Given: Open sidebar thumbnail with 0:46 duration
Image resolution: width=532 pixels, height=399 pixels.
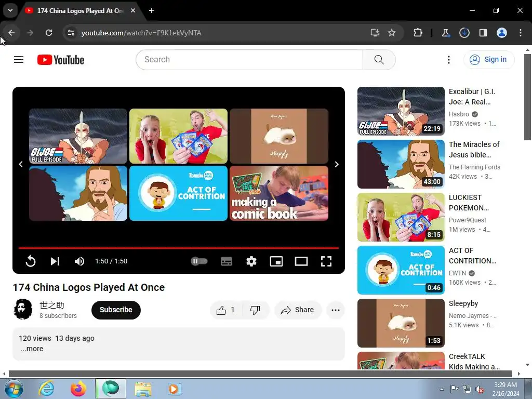Looking at the screenshot, I should coord(401,270).
